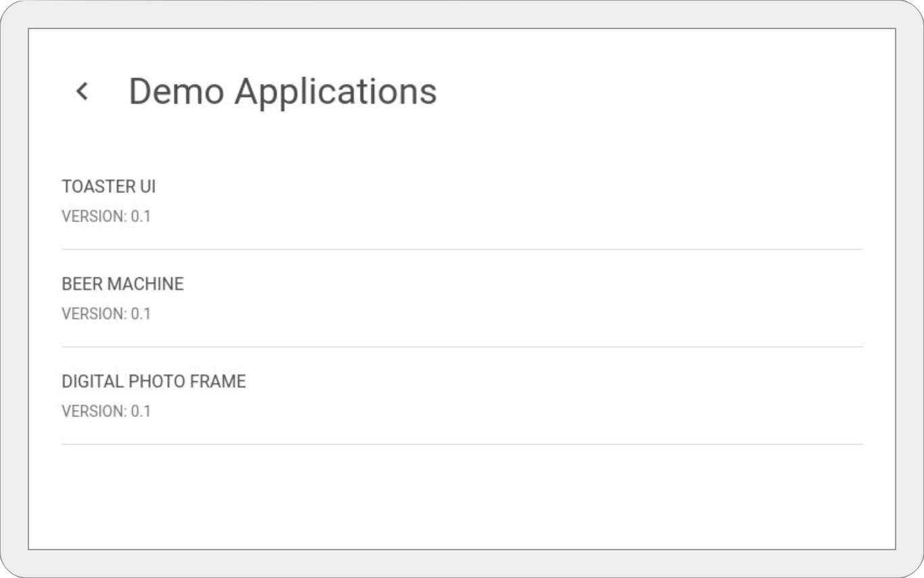
Task: Click the BEER MACHINE list item
Action: tap(122, 284)
